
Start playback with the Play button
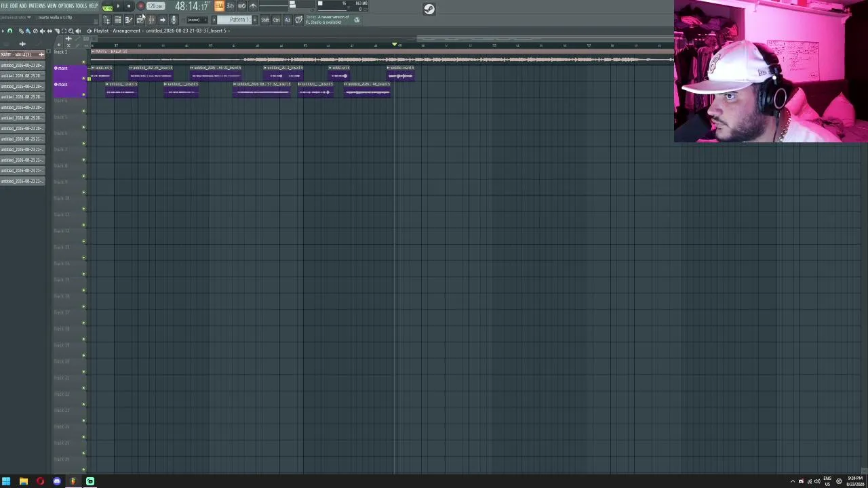(x=118, y=6)
